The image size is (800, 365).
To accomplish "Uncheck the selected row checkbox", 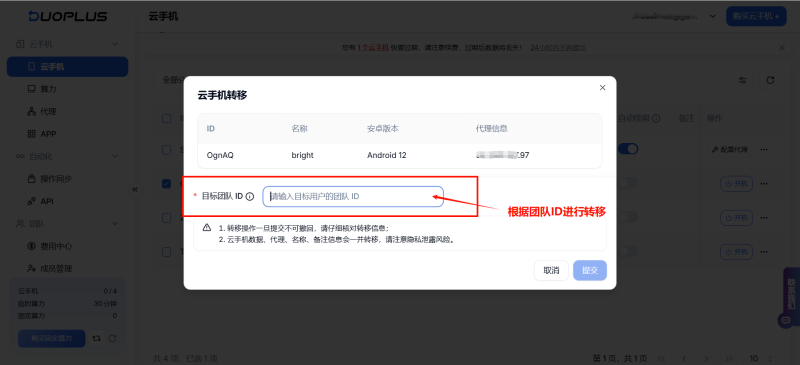I will pyautogui.click(x=166, y=183).
